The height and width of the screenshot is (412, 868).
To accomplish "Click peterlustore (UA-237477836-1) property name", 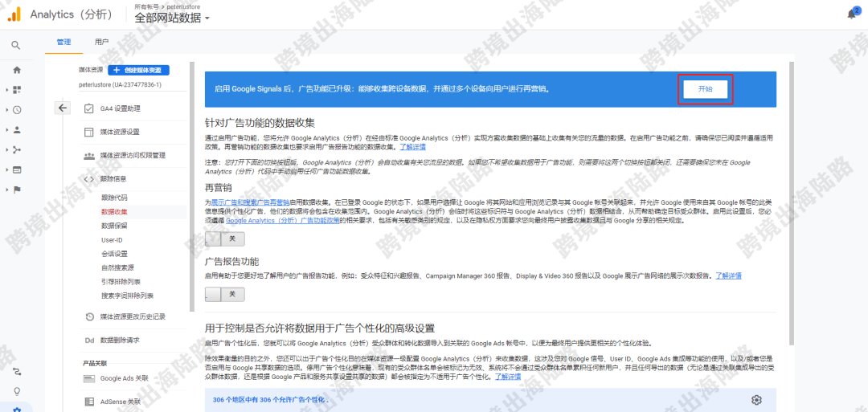I will pyautogui.click(x=120, y=84).
